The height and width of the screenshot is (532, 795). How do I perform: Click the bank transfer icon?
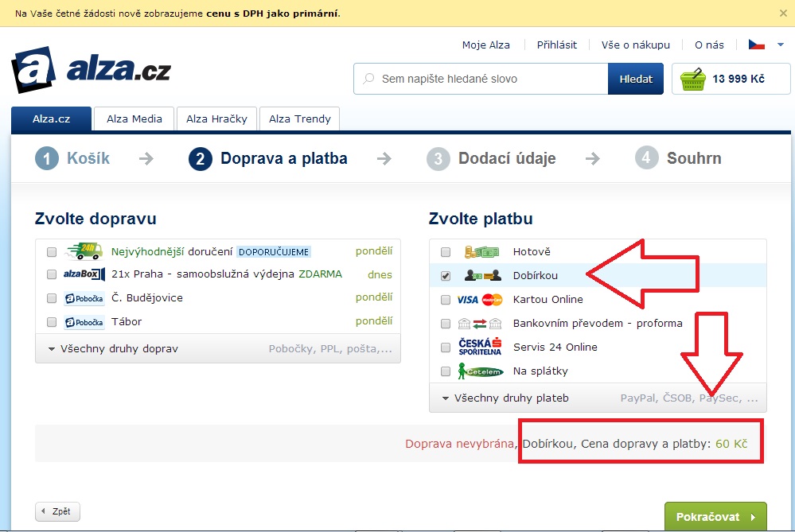point(480,323)
